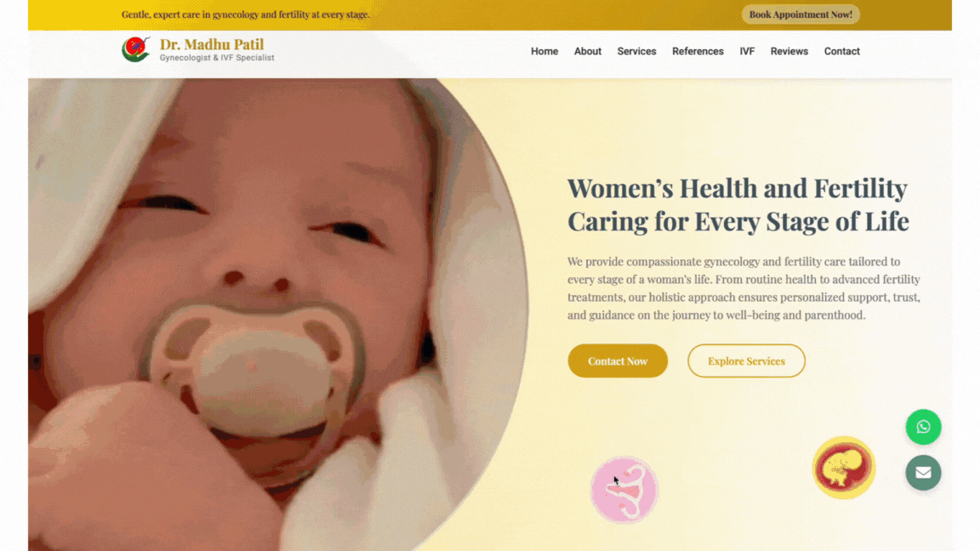This screenshot has height=551, width=980.
Task: Go to the Contact page in navbar
Action: [x=841, y=51]
